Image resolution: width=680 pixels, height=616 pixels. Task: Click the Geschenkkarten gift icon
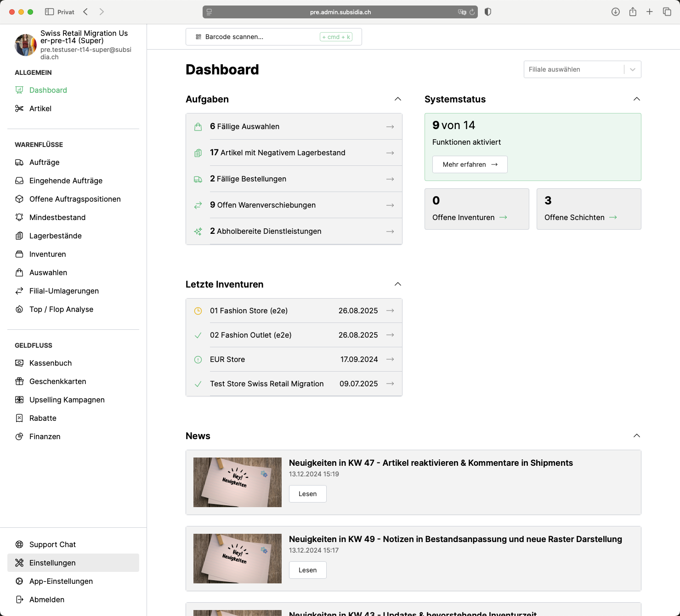(x=19, y=381)
